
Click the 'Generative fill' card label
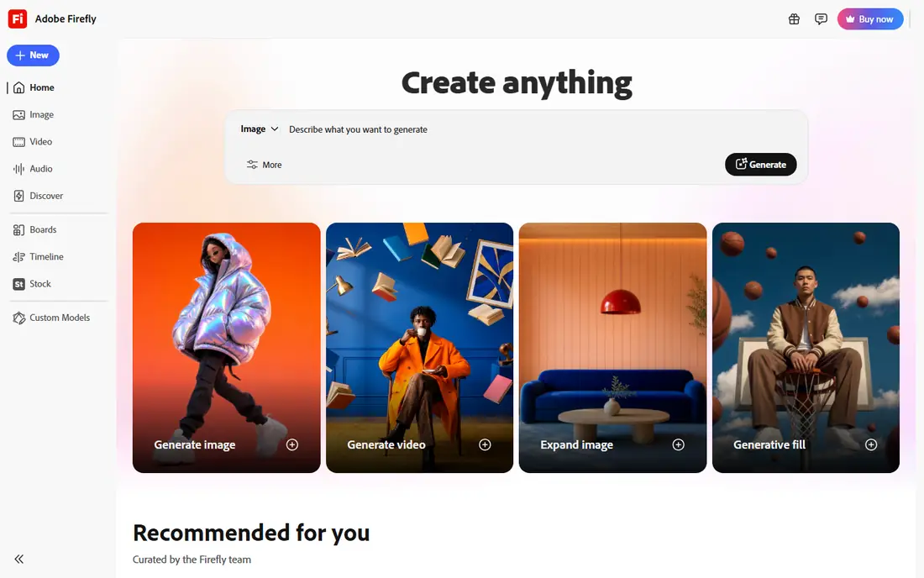[769, 445]
